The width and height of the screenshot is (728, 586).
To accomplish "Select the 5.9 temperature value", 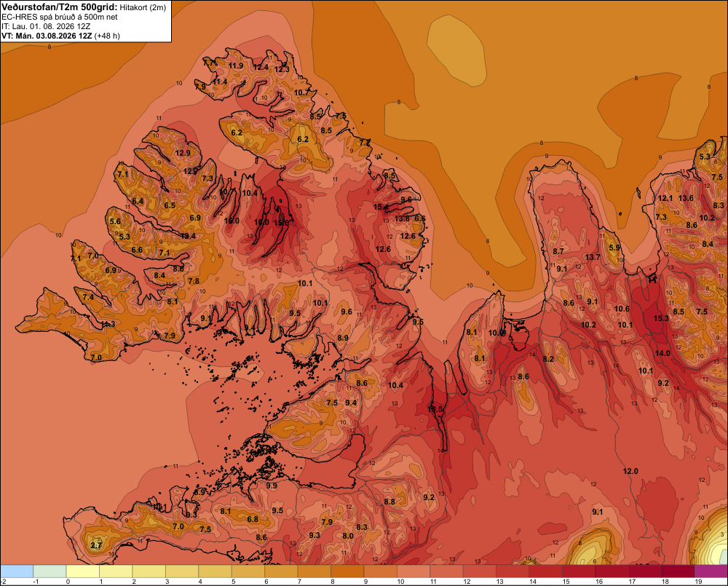I will (614, 248).
